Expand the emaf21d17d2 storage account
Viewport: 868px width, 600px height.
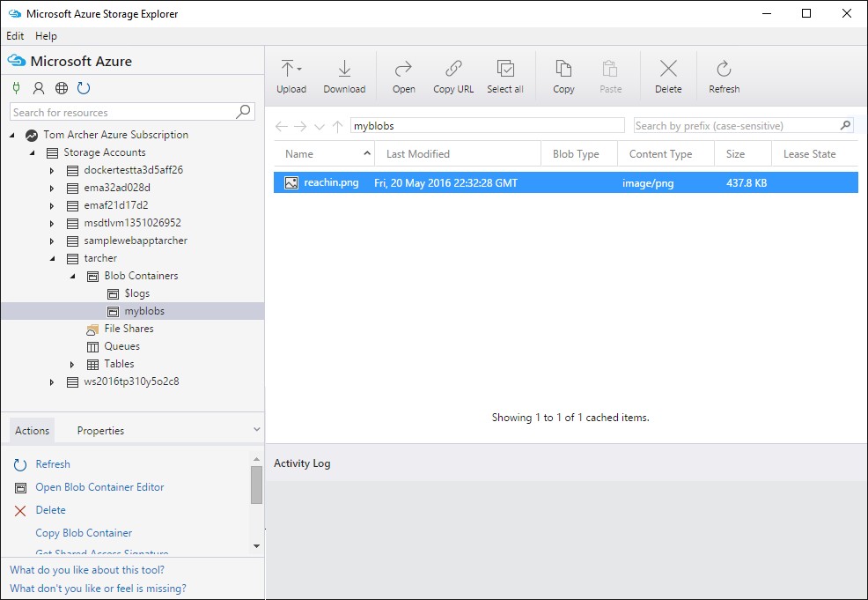pyautogui.click(x=51, y=206)
